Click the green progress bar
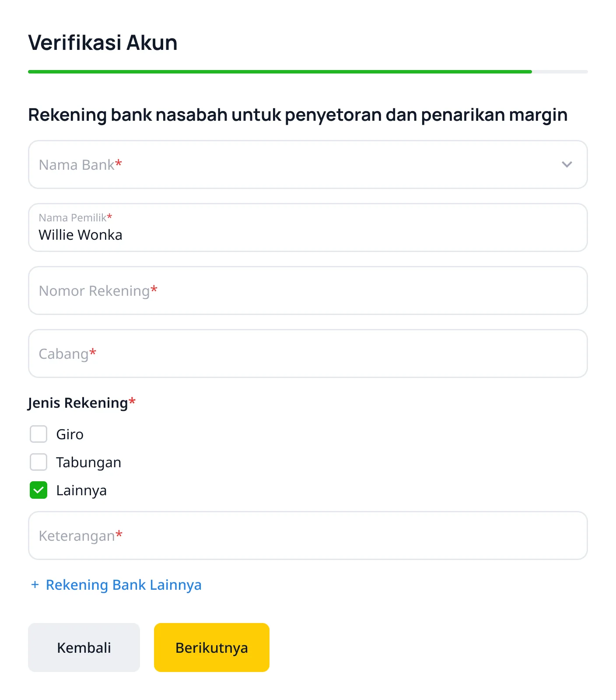616x700 pixels. point(280,70)
